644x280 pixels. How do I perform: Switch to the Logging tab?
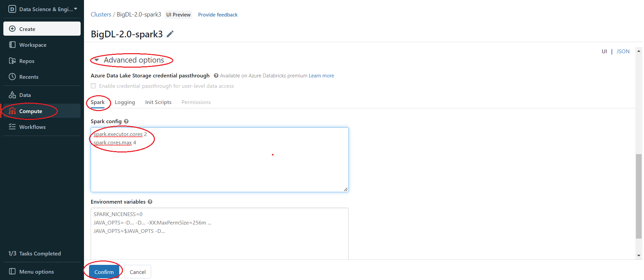[125, 102]
